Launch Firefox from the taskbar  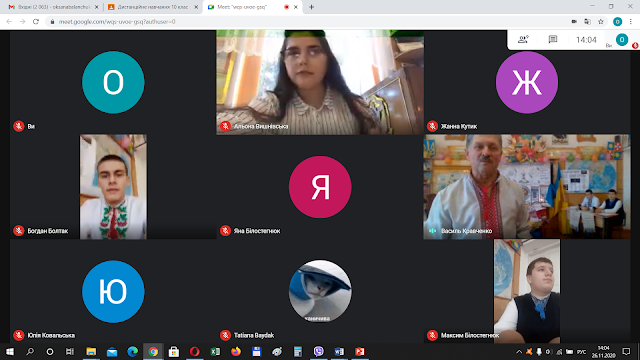point(236,351)
